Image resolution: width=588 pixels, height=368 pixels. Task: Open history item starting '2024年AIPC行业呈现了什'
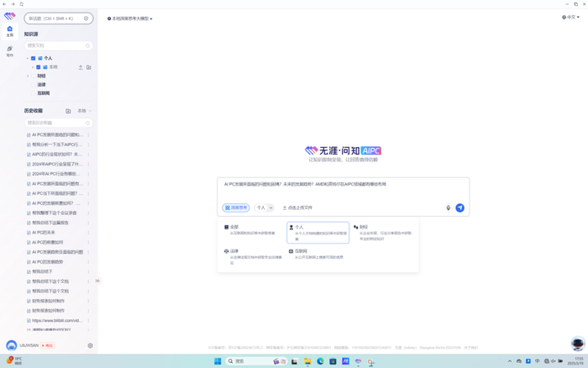[57, 165]
